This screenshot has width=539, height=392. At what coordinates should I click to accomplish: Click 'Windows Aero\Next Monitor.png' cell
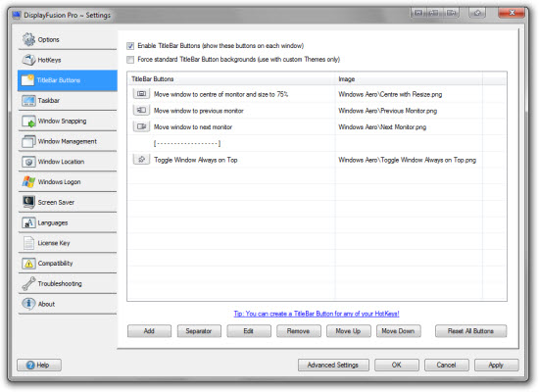tap(382, 127)
